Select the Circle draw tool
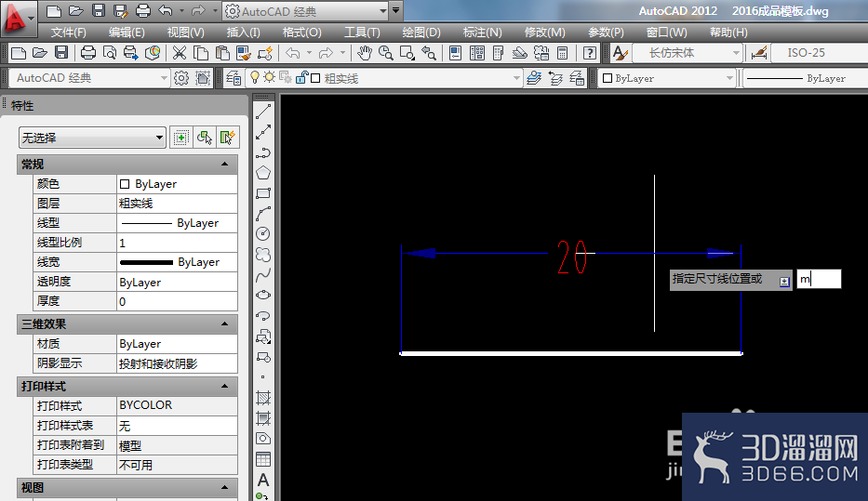The height and width of the screenshot is (501, 868). coord(263,234)
